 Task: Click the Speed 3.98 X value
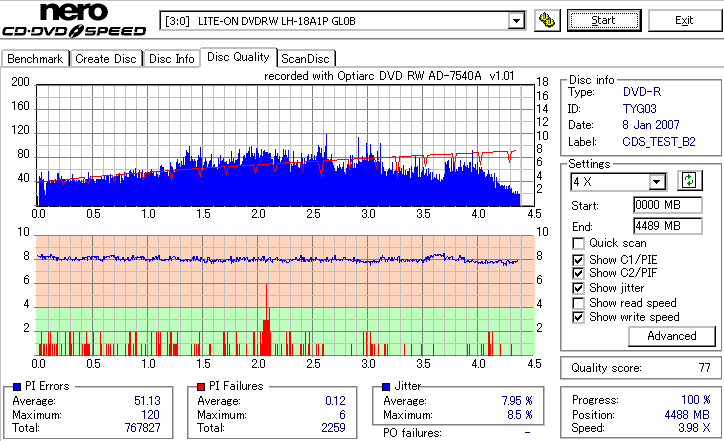tap(694, 428)
